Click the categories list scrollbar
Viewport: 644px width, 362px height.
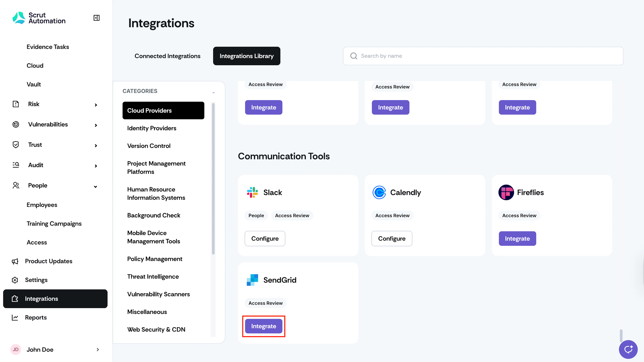213,179
